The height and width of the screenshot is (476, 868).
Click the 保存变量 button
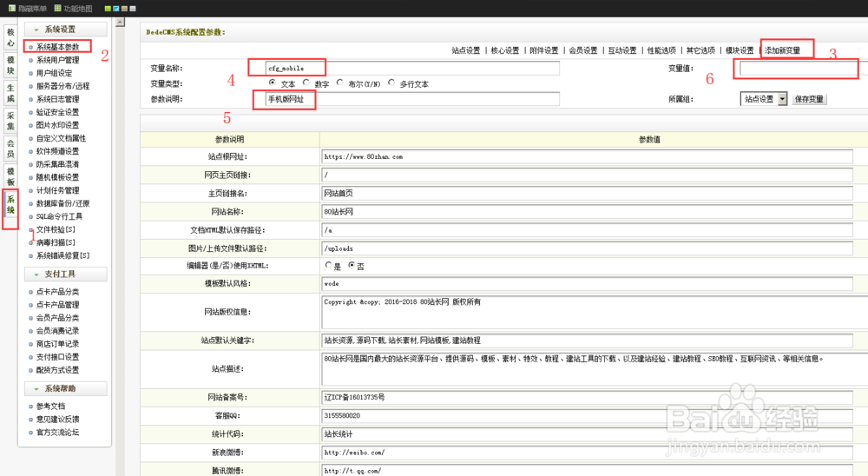[x=809, y=99]
